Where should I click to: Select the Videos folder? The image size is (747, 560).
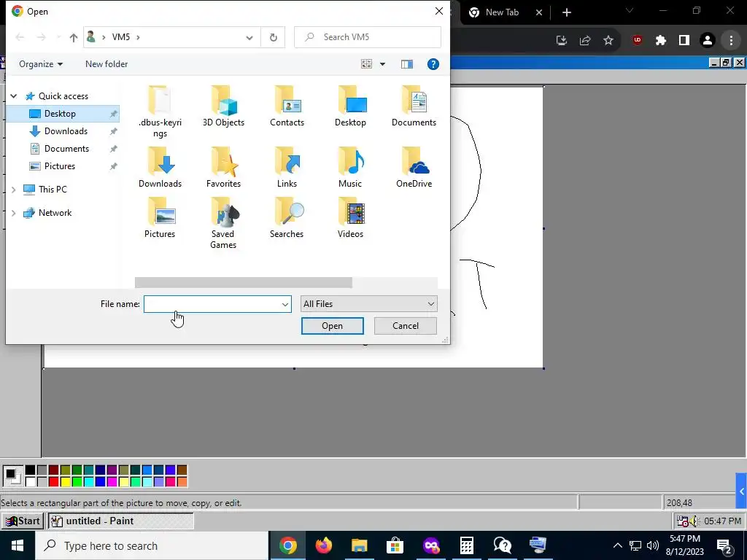point(351,217)
